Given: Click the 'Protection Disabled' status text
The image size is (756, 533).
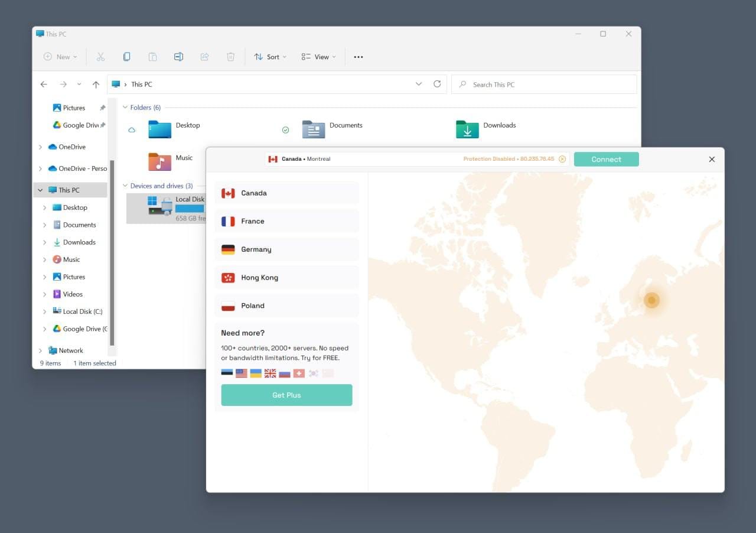Looking at the screenshot, I should tap(490, 159).
